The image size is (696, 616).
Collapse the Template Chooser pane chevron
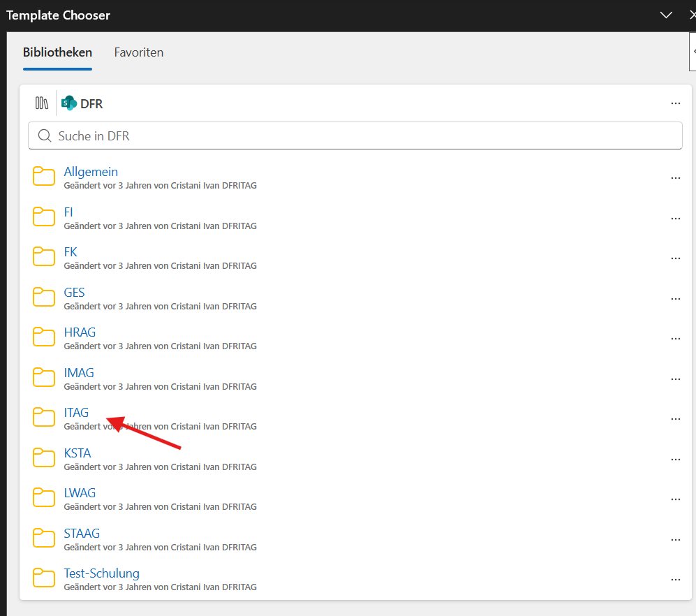666,15
